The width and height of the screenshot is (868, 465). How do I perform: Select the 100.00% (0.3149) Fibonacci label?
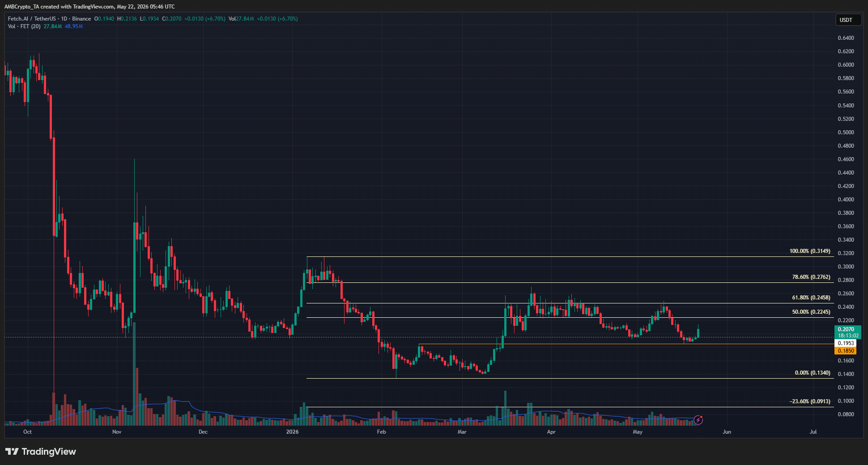(x=810, y=251)
